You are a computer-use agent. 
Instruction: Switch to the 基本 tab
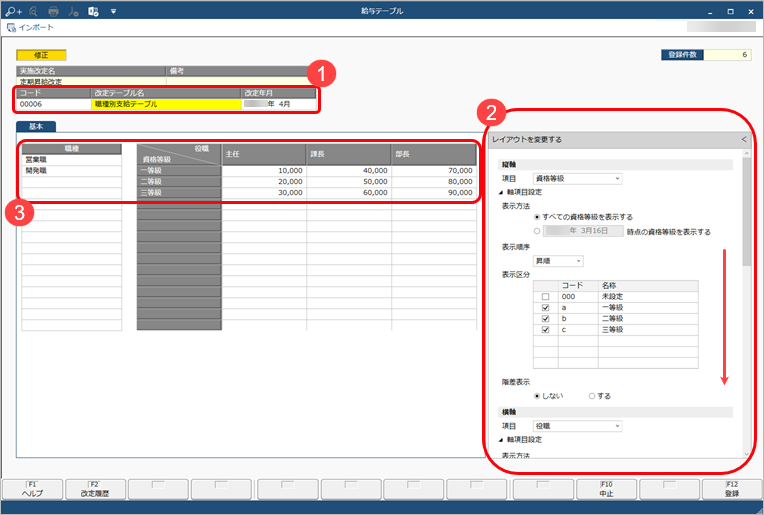[37, 127]
